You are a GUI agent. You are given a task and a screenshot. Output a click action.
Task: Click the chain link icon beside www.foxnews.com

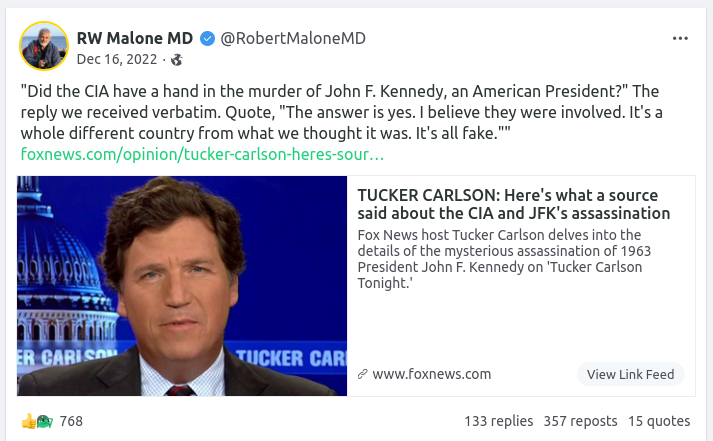pyautogui.click(x=362, y=374)
